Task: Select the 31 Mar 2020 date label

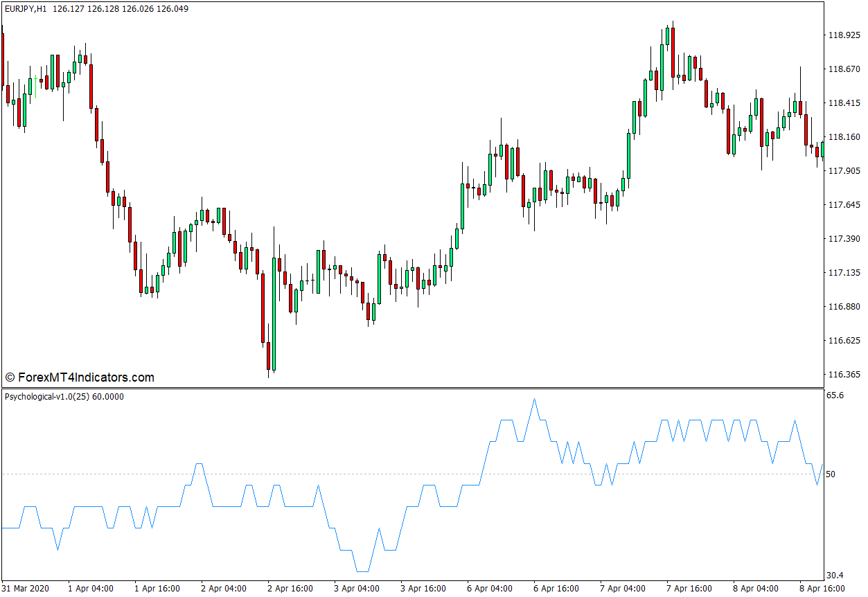Action: pyautogui.click(x=26, y=589)
